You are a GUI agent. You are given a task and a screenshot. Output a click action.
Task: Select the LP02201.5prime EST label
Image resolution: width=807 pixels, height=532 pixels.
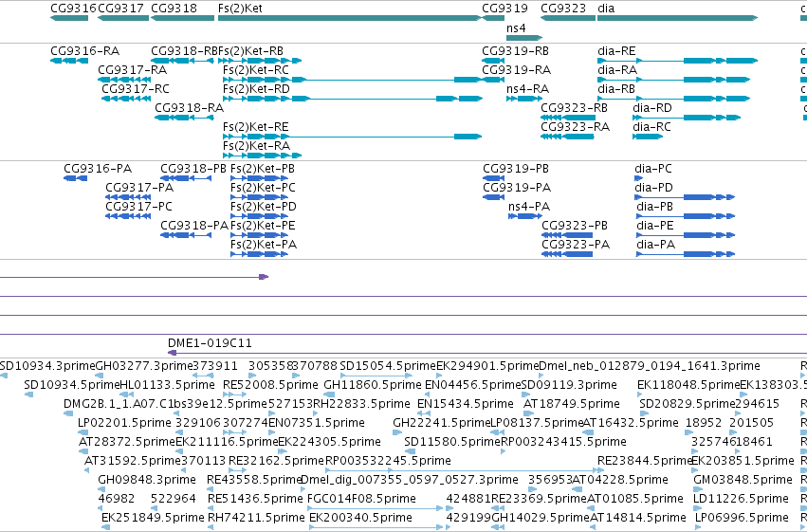(x=124, y=423)
